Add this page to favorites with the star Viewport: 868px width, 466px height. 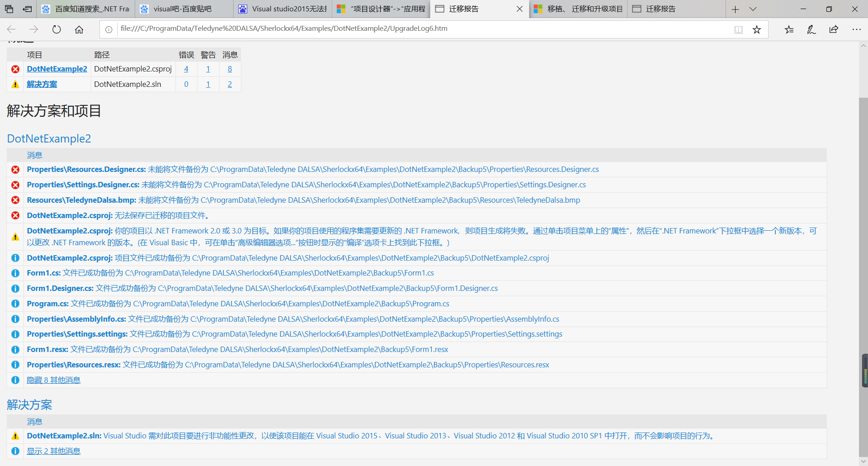[x=757, y=29]
